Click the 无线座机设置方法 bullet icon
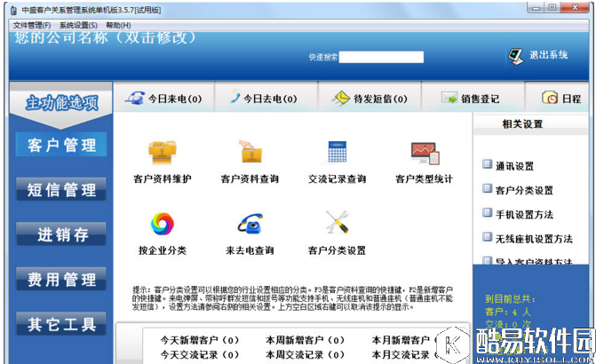This screenshot has height=364, width=596. tap(487, 237)
